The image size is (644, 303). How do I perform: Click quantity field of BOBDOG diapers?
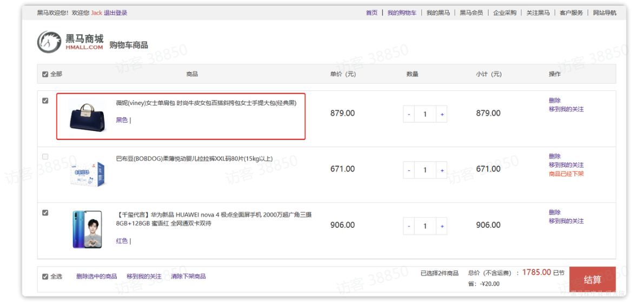point(425,170)
